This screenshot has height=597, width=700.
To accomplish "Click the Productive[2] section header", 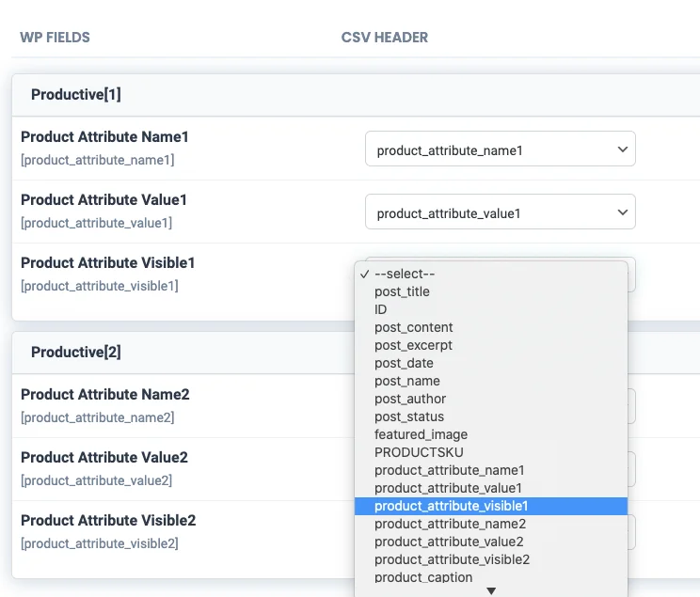I will coord(76,353).
